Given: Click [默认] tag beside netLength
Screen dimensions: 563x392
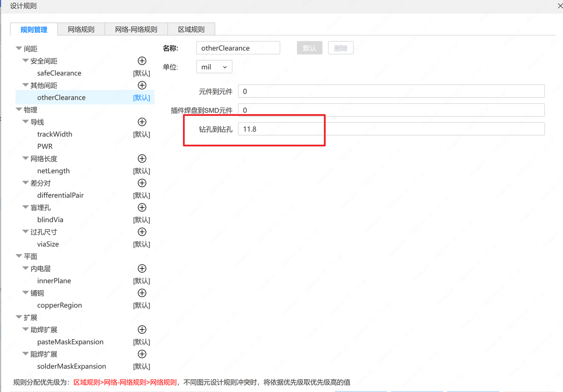Looking at the screenshot, I should [142, 171].
